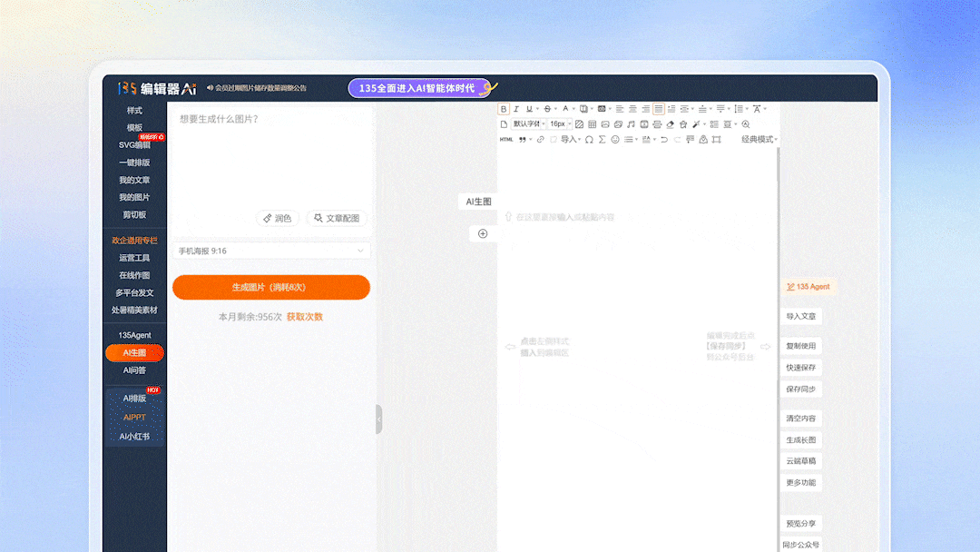Toggle strikethrough formatting
Screen dimensions: 980x552
[x=546, y=109]
